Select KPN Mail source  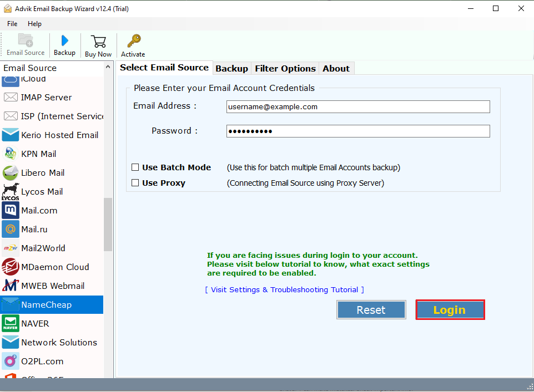(52, 154)
